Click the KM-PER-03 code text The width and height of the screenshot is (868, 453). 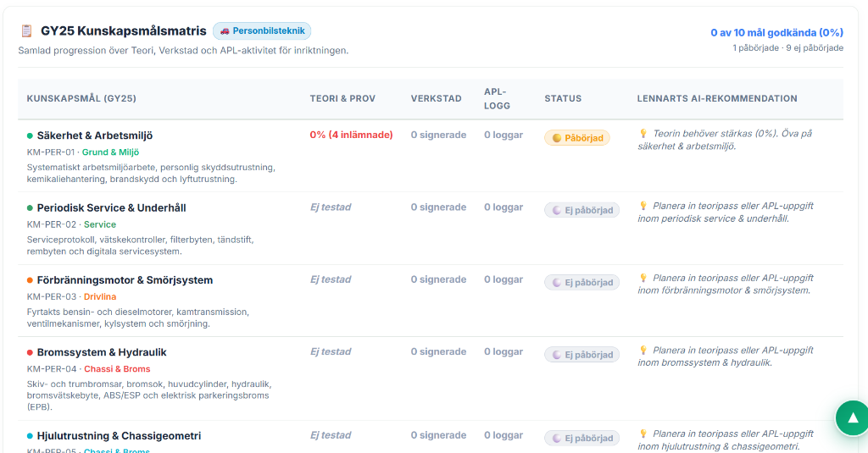(x=52, y=296)
